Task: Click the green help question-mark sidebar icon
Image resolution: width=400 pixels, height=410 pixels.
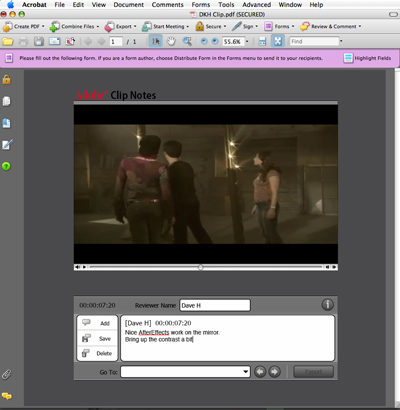Action: tap(6, 166)
